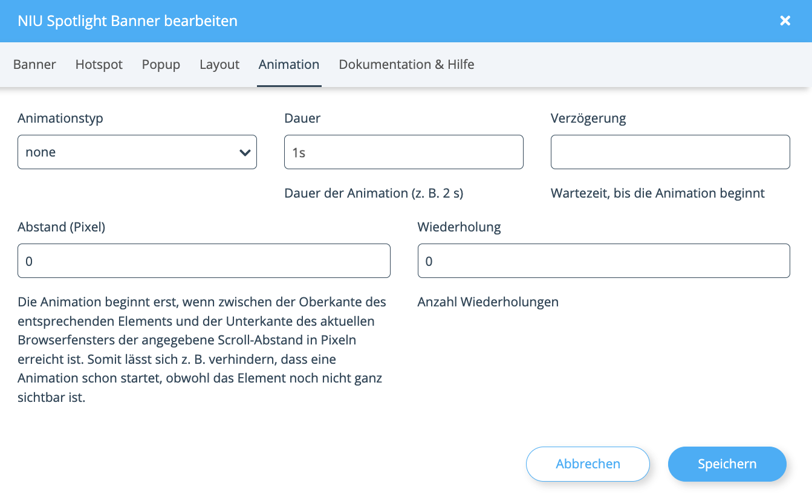
Task: Cancel changes with the Abbrechen button
Action: (x=588, y=464)
